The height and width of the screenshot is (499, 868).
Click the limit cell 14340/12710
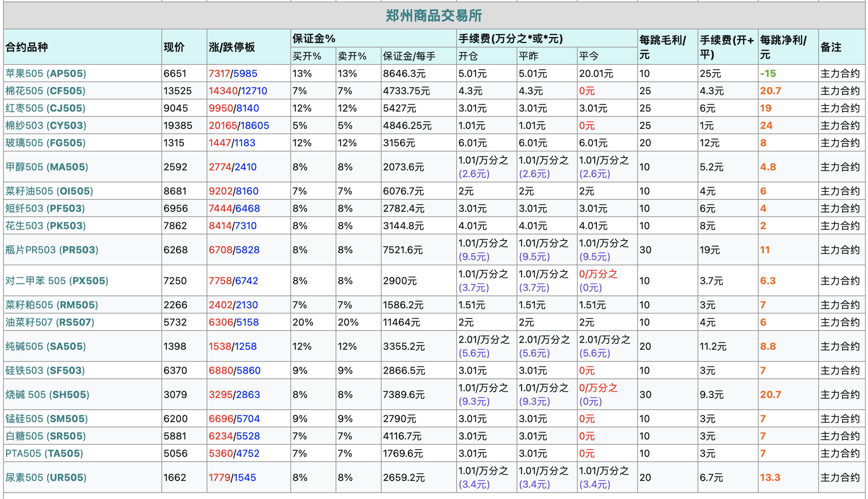238,91
